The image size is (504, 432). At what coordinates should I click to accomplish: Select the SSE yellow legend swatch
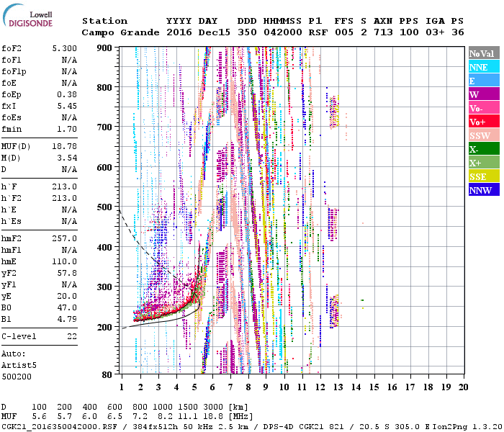coord(484,176)
